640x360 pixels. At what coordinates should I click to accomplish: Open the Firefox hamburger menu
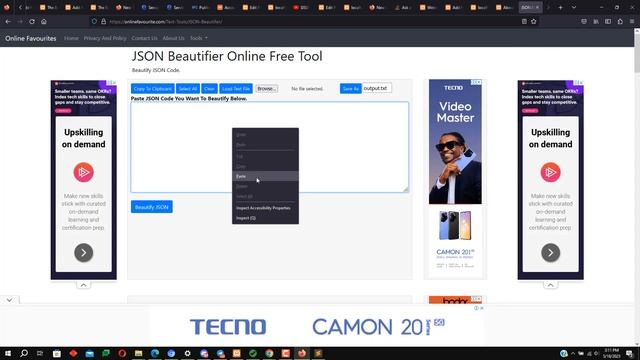632,22
